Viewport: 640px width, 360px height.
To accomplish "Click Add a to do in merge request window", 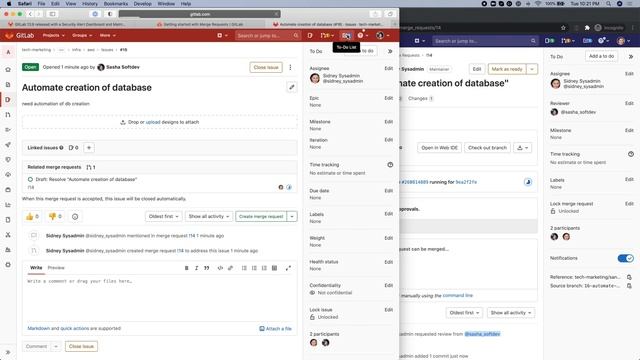I will [x=601, y=56].
